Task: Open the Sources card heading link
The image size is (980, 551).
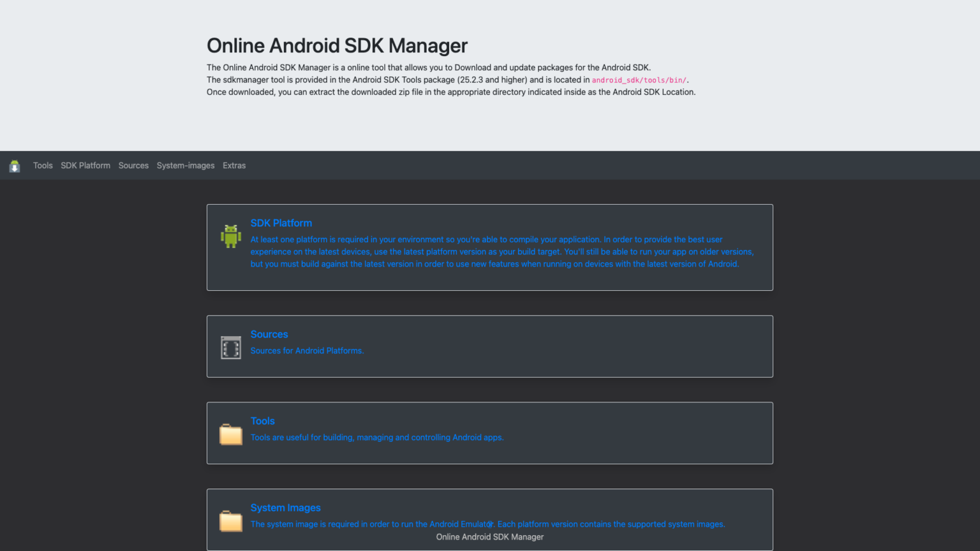Action: [269, 334]
